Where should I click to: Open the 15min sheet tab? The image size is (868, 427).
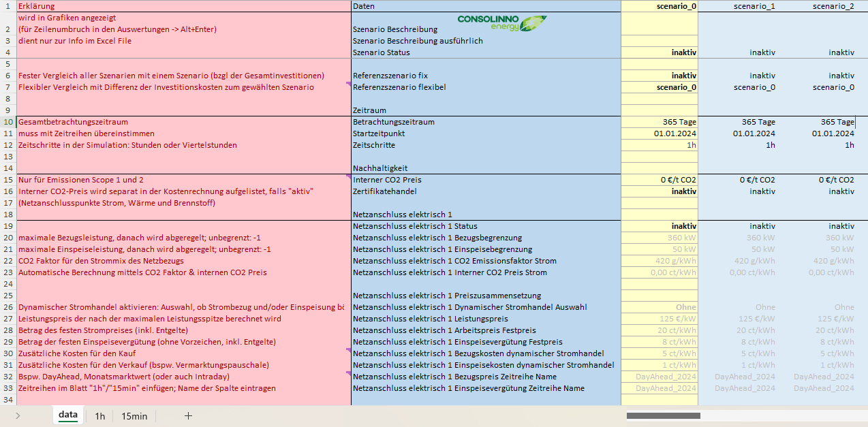(x=134, y=416)
